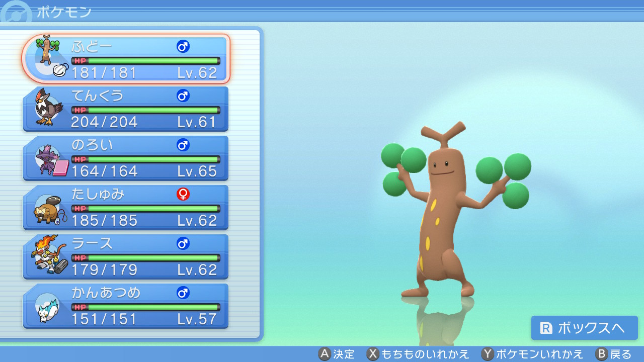The image size is (644, 362).
Task: Click the HP value 151/151
Action: (x=104, y=319)
